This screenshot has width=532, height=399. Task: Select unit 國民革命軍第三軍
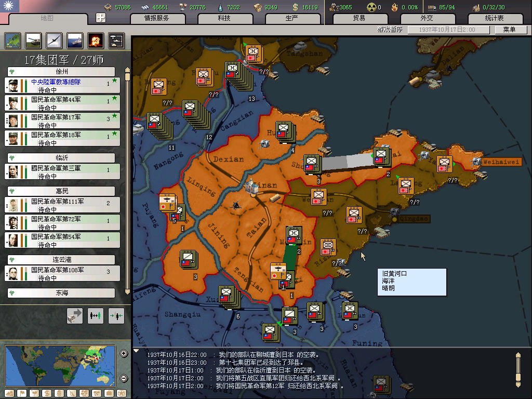coord(62,171)
